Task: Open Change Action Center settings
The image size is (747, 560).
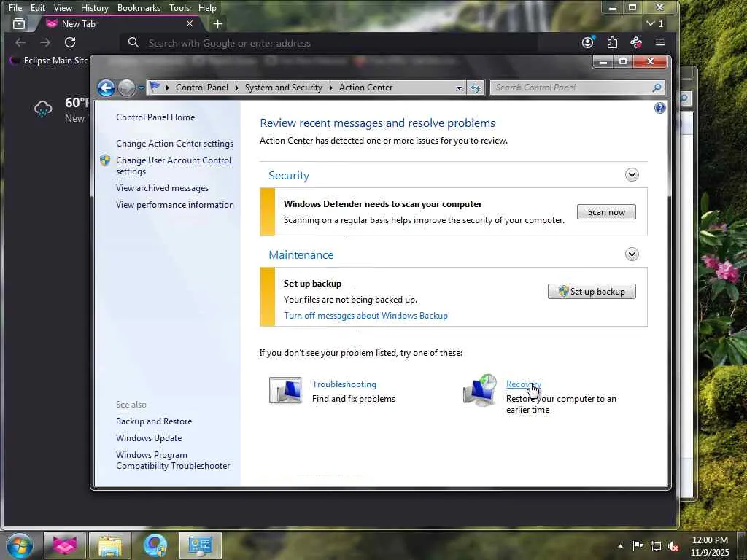Action: [174, 144]
